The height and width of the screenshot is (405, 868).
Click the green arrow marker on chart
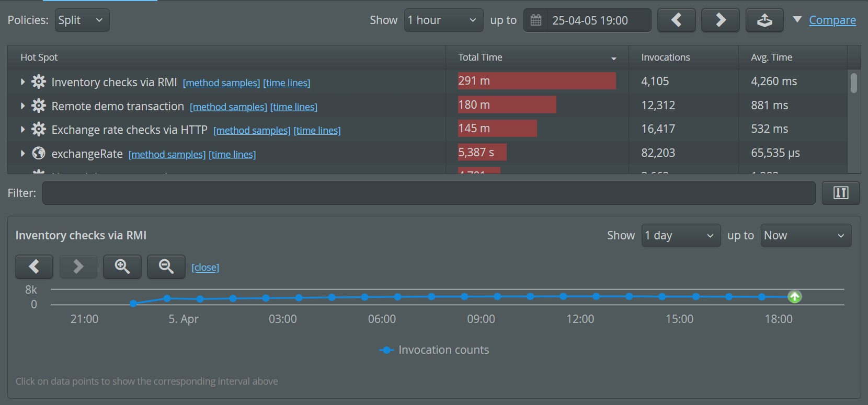tap(794, 297)
